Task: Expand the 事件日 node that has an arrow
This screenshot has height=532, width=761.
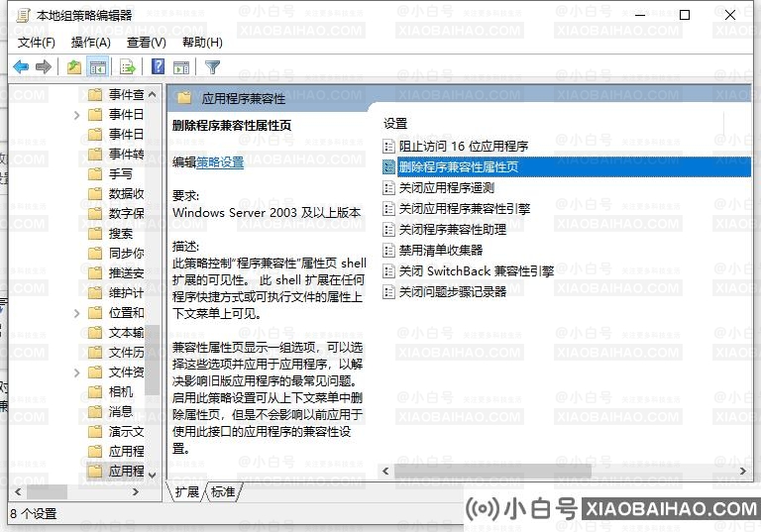Action: click(x=76, y=115)
